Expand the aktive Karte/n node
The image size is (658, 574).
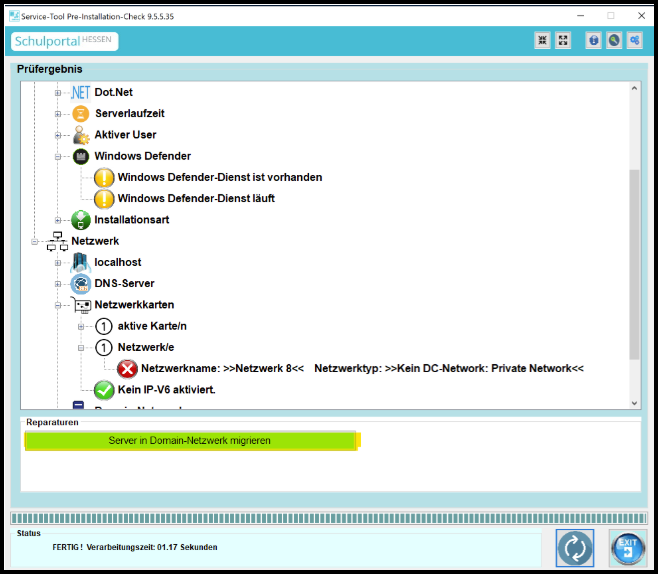point(81,327)
